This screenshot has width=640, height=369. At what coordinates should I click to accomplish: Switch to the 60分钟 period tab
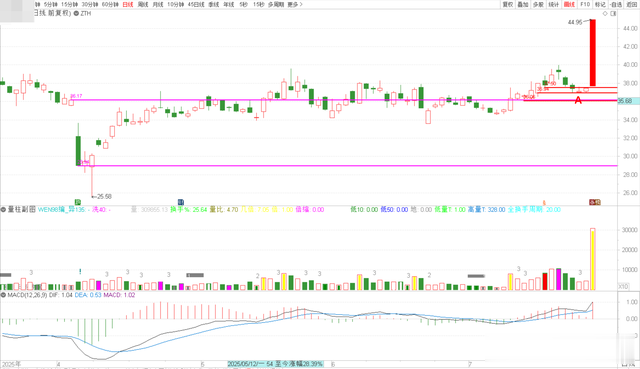pos(110,4)
